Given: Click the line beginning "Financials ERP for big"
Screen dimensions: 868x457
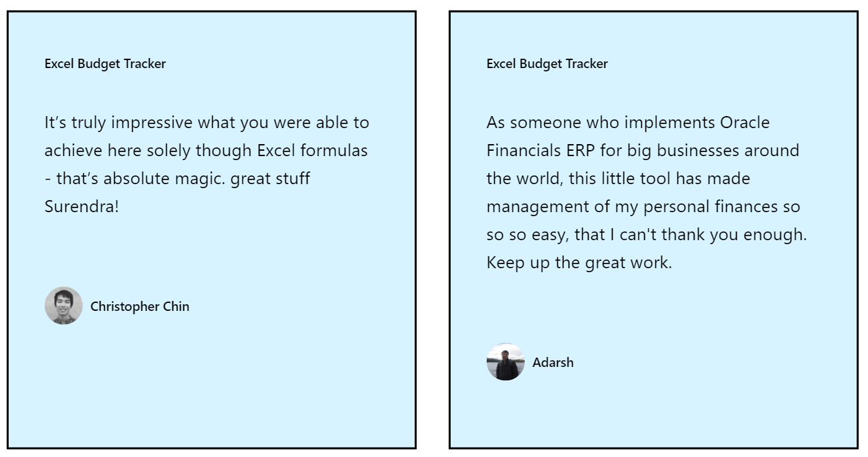Looking at the screenshot, I should [643, 151].
